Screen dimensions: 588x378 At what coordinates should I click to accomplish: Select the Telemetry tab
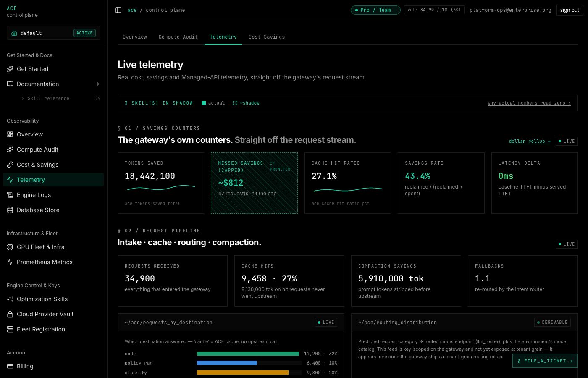[x=223, y=37]
